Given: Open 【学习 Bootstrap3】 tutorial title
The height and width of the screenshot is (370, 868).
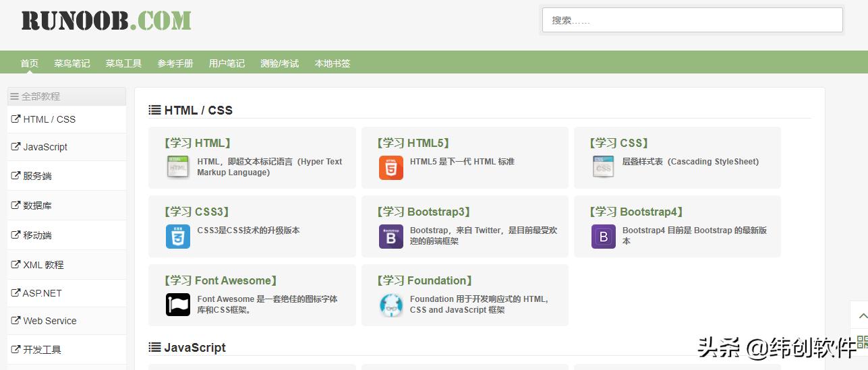Looking at the screenshot, I should coord(424,212).
